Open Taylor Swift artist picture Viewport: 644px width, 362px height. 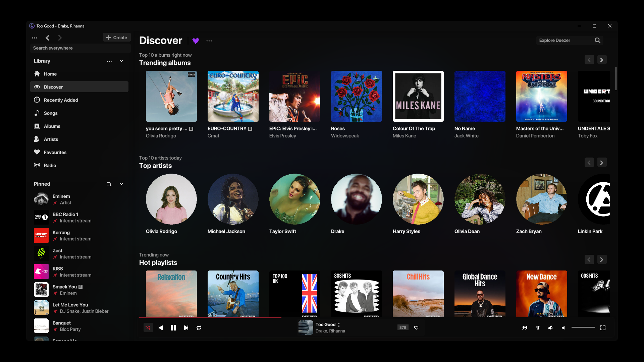point(295,199)
